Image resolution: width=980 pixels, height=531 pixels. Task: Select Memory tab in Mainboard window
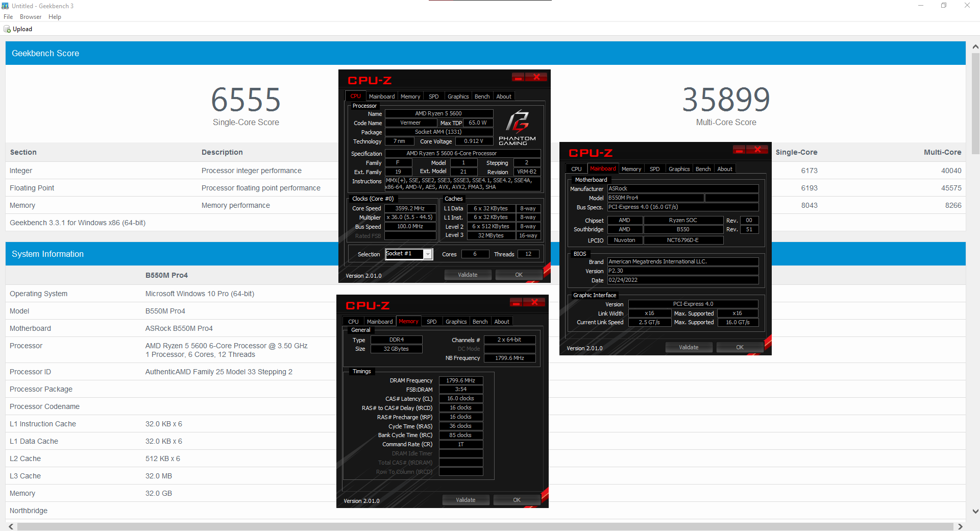(631, 169)
